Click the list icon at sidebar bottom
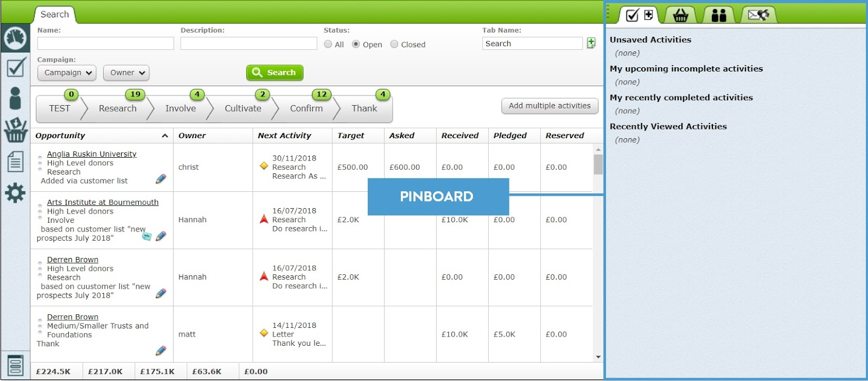 16,366
